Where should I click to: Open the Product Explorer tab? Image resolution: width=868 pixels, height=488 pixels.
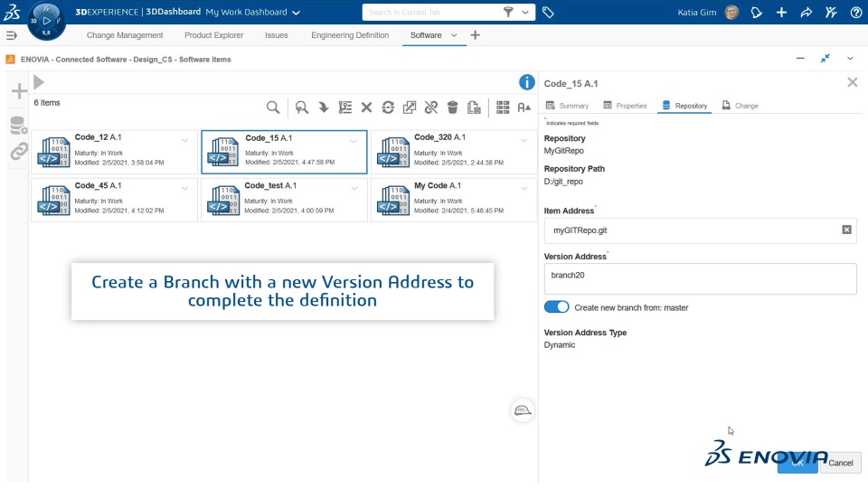coord(213,35)
